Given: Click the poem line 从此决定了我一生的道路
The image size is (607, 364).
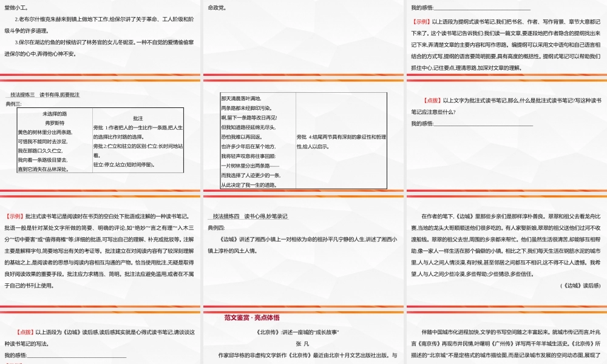Looking at the screenshot, I should pyautogui.click(x=249, y=185).
